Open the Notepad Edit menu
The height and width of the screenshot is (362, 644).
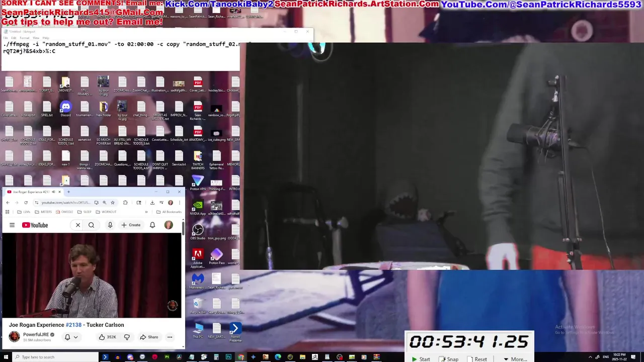tap(14, 38)
